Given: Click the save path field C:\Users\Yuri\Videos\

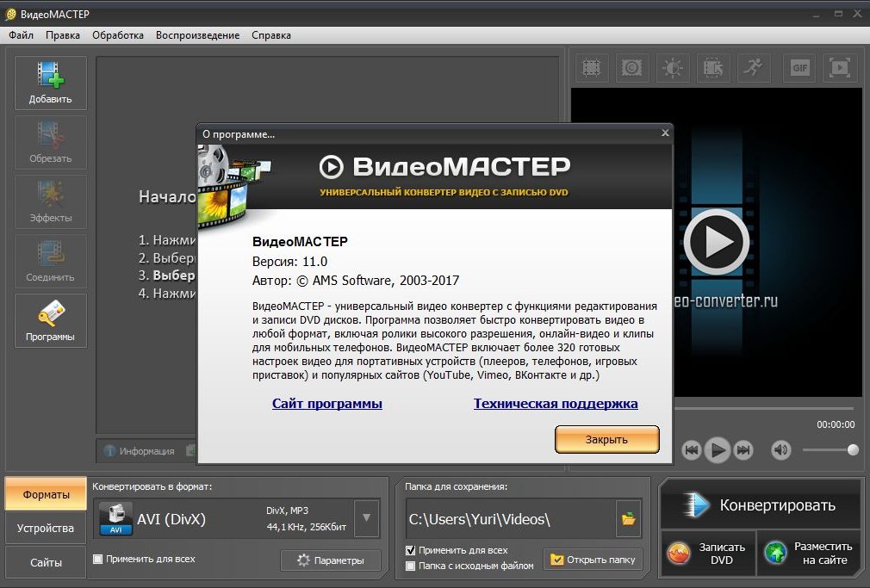Looking at the screenshot, I should (511, 519).
